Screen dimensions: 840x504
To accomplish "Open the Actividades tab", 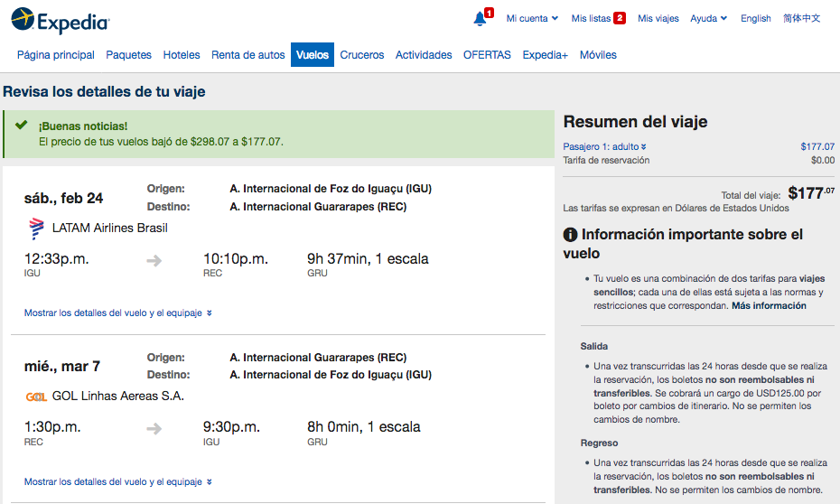I will pyautogui.click(x=424, y=54).
